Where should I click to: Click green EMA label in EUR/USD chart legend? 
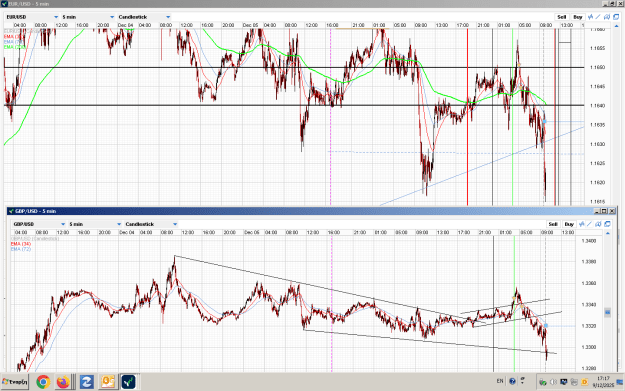15,47
